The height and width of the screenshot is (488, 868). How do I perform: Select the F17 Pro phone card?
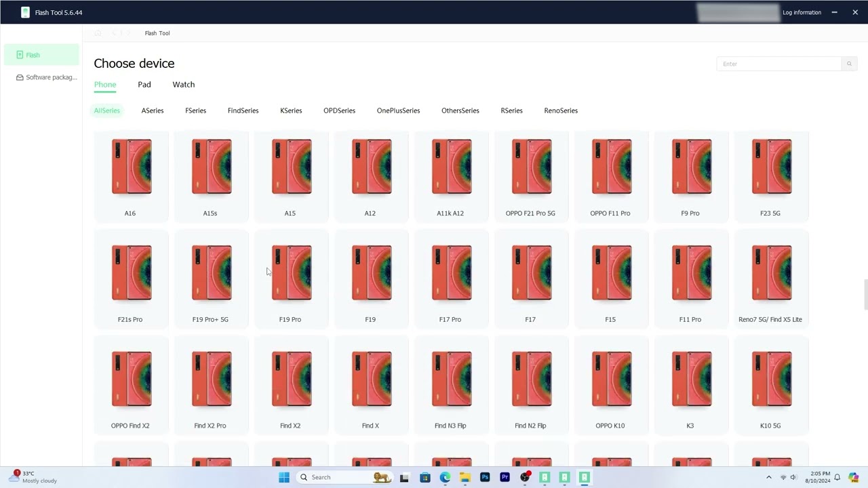point(451,279)
